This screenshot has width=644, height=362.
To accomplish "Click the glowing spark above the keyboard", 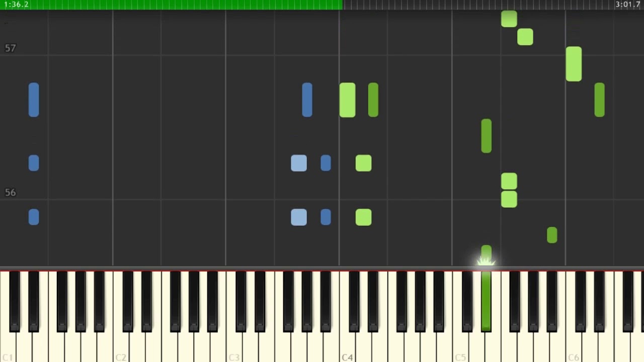I will [x=486, y=261].
